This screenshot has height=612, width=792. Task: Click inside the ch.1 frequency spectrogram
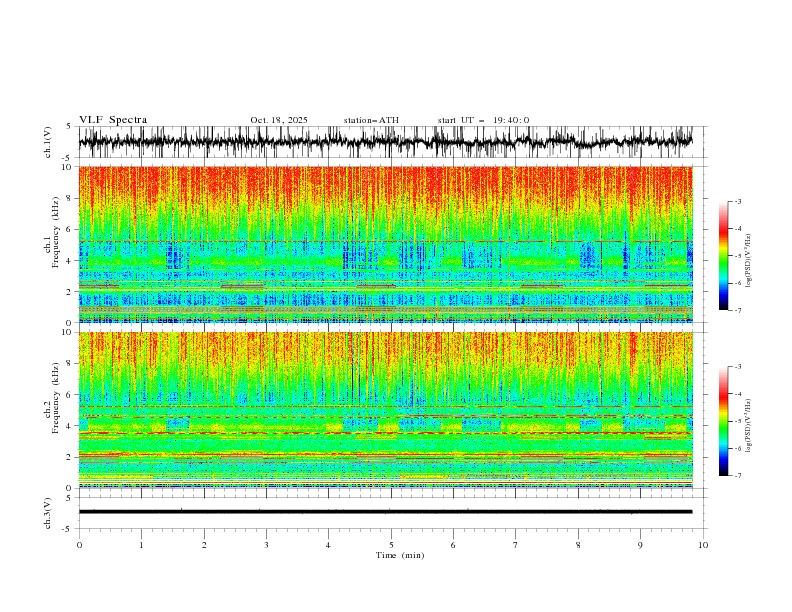point(385,244)
